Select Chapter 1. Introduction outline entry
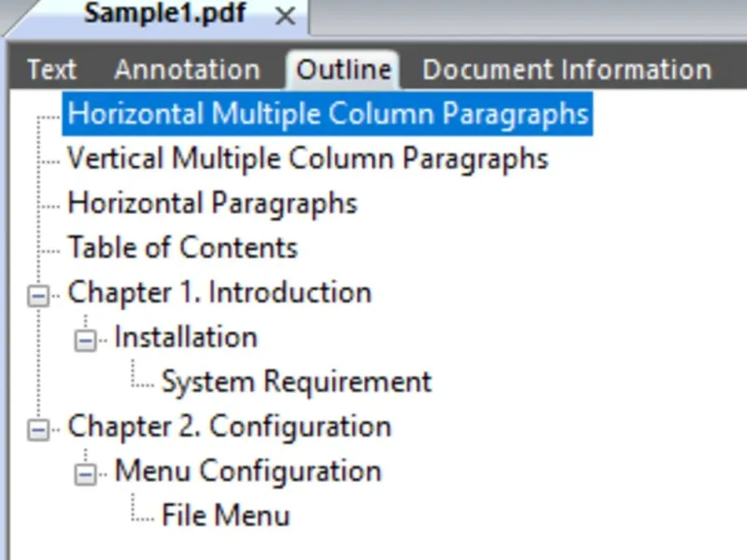This screenshot has height=560, width=747. [x=219, y=293]
